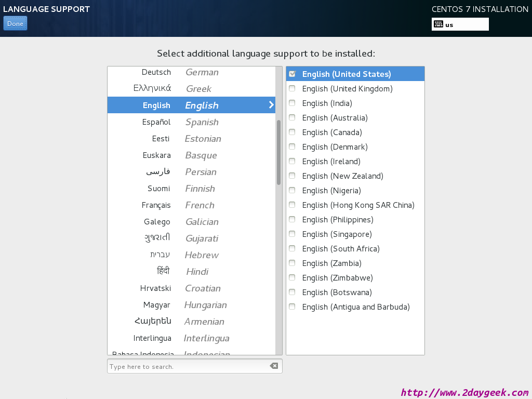Check English (Zambia)
532x399 pixels.
click(292, 263)
